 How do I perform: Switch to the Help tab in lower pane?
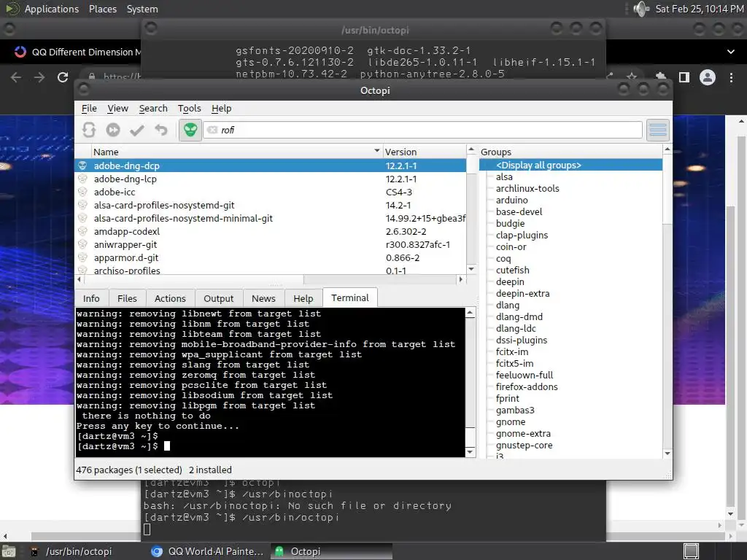pyautogui.click(x=303, y=298)
